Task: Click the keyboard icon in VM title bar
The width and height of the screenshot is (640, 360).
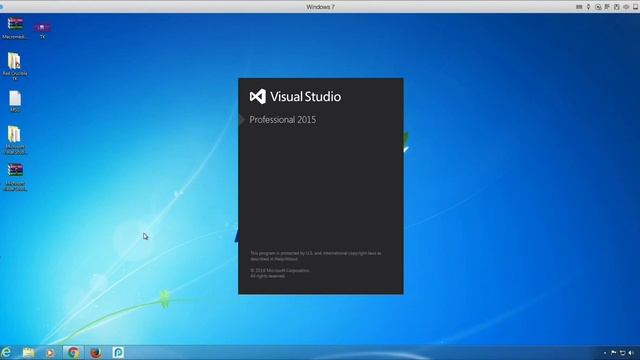Action: point(579,7)
